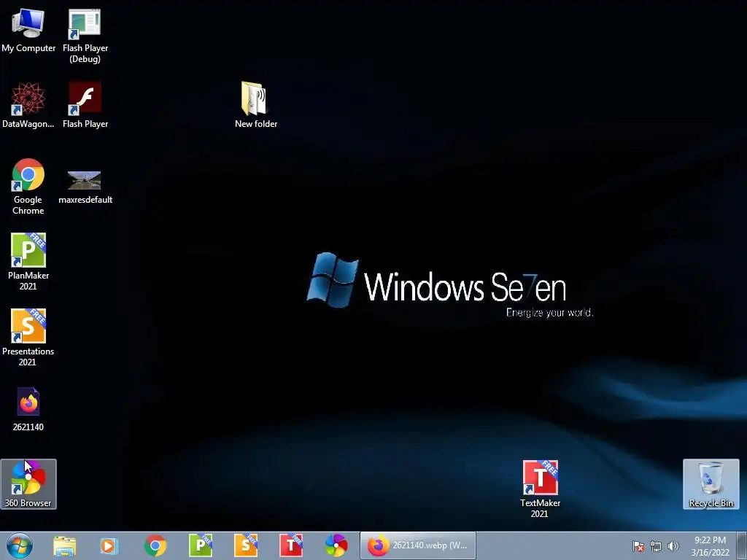Select the Recycle Bin icon

(x=711, y=484)
